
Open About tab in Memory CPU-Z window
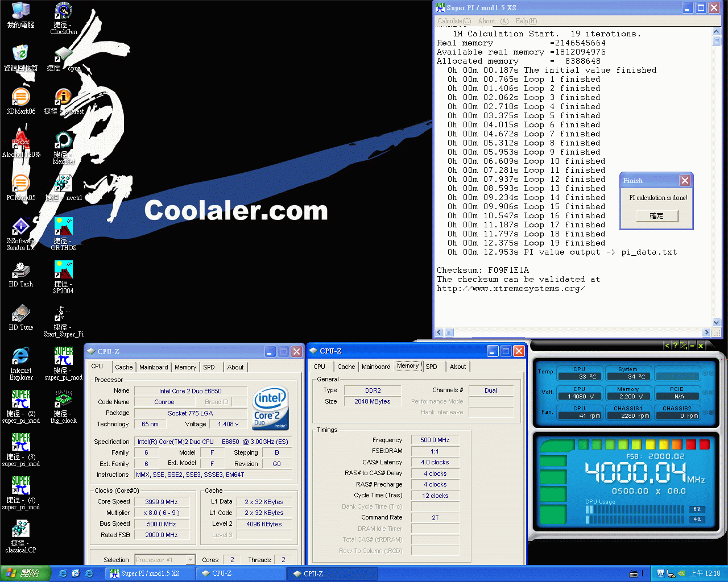tap(458, 367)
